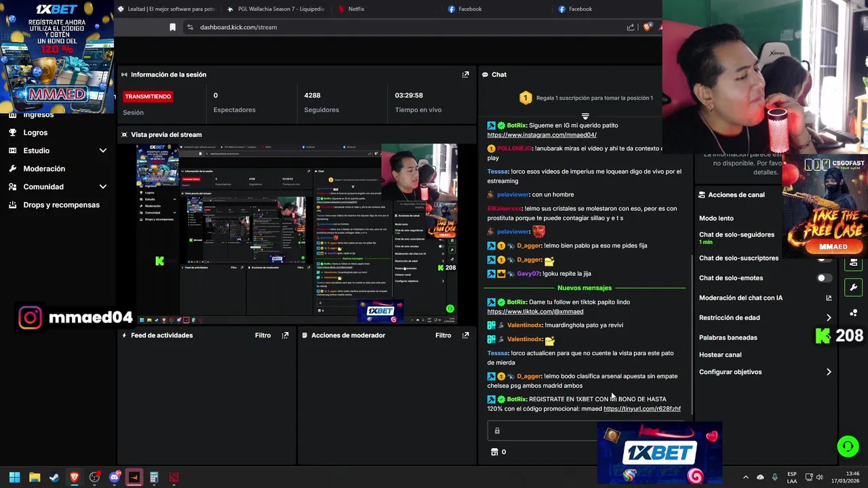Open Brave browser from the taskbar
The height and width of the screenshot is (488, 868).
pyautogui.click(x=75, y=477)
